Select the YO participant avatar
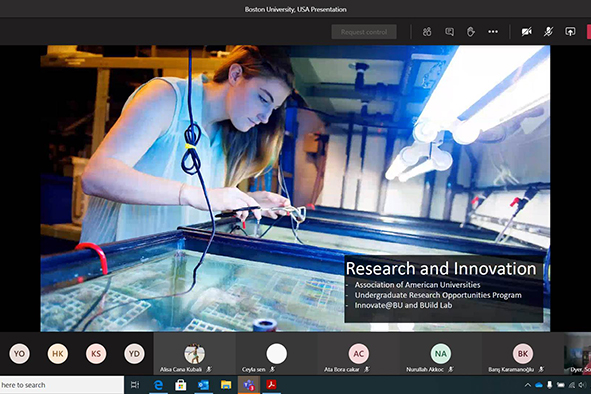Screen dimensions: 591x394 click(20, 354)
